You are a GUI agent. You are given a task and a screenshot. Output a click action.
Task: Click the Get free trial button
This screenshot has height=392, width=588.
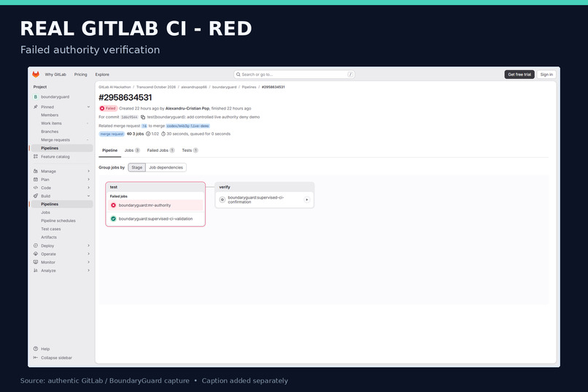coord(519,74)
